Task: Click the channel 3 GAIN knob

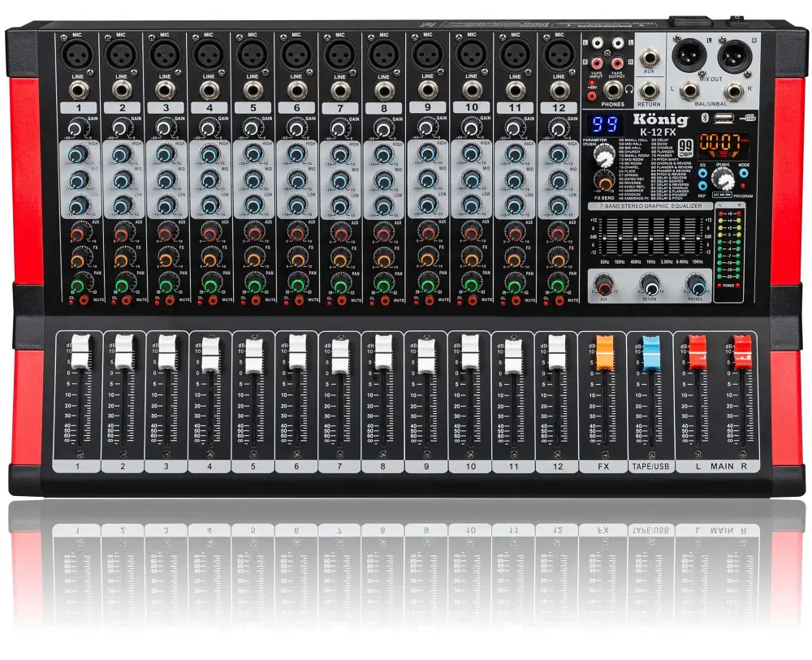Action: tap(166, 127)
